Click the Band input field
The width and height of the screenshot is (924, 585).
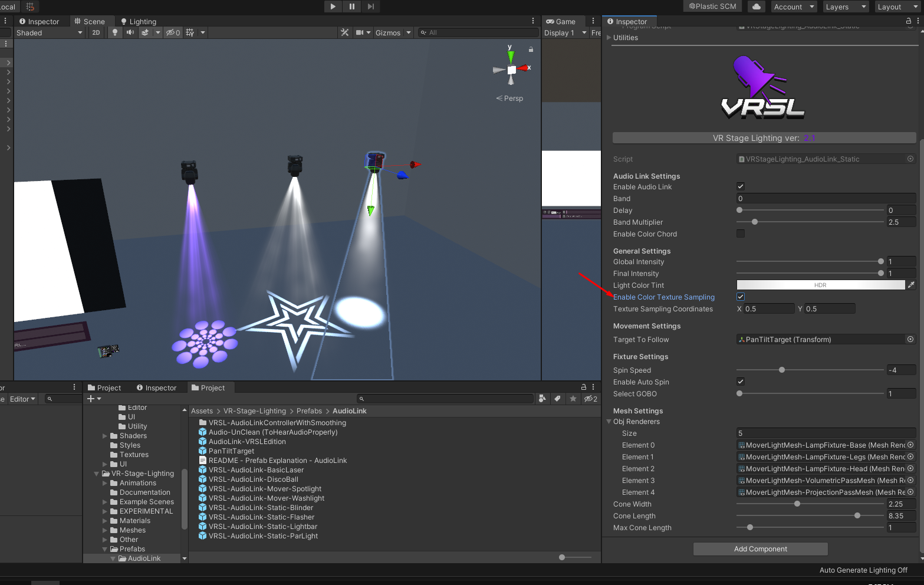pos(826,199)
